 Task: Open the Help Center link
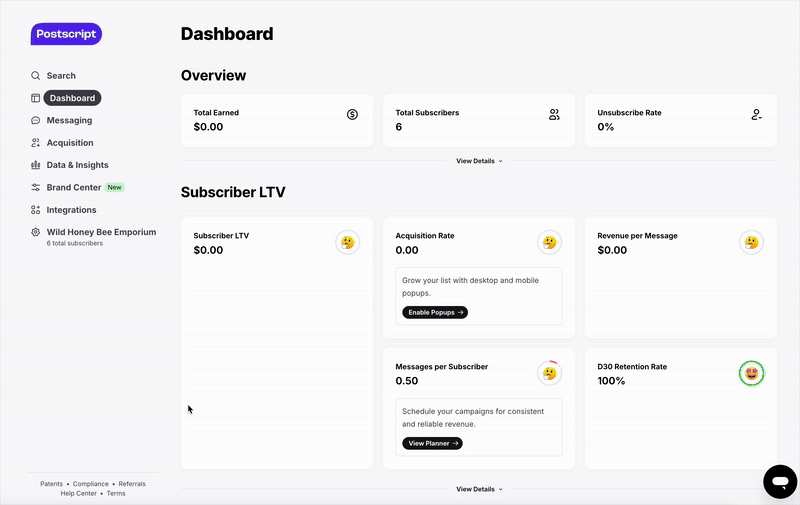click(78, 493)
